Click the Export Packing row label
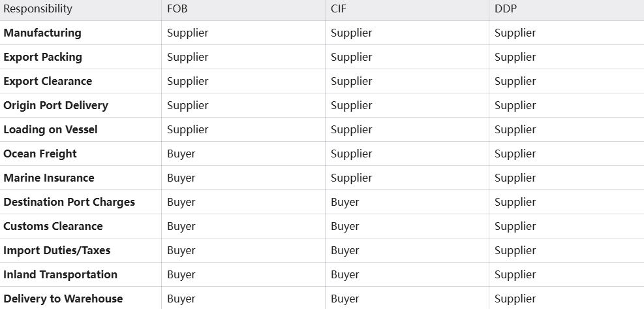 tap(43, 57)
